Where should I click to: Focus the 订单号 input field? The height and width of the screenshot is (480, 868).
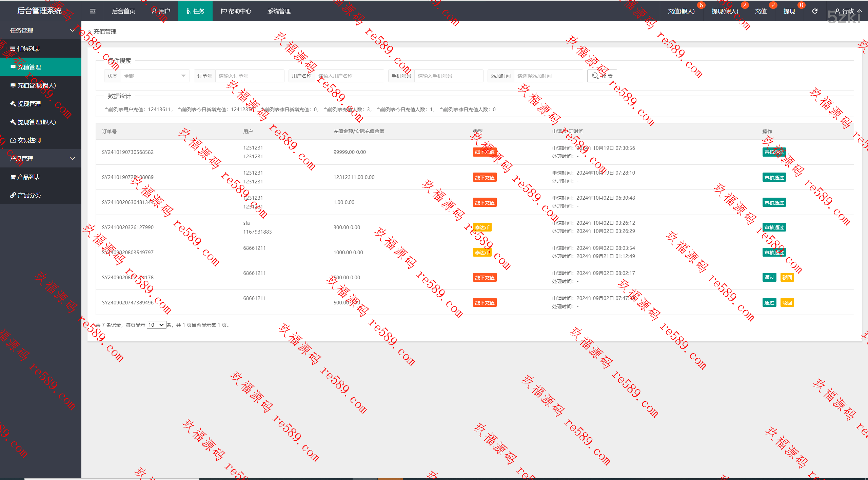click(x=250, y=76)
